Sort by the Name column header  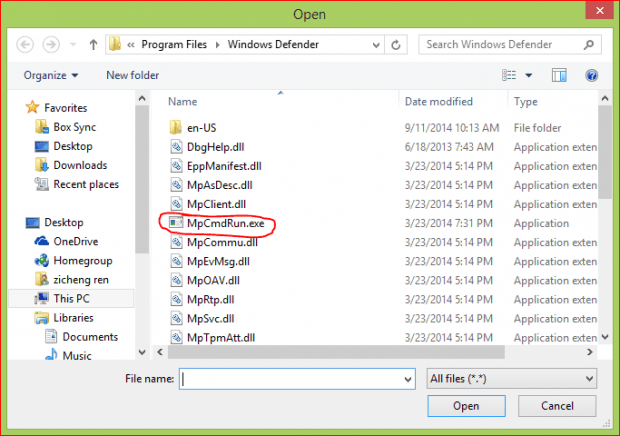(x=182, y=102)
